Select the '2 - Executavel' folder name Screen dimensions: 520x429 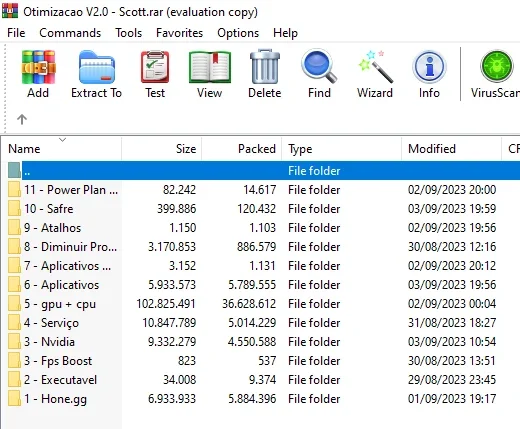(x=60, y=380)
